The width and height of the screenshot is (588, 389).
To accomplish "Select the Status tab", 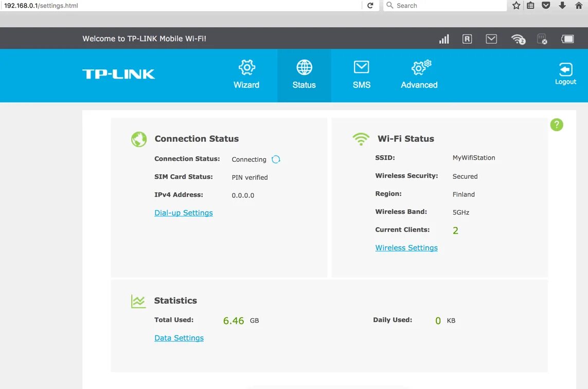I will tap(304, 75).
